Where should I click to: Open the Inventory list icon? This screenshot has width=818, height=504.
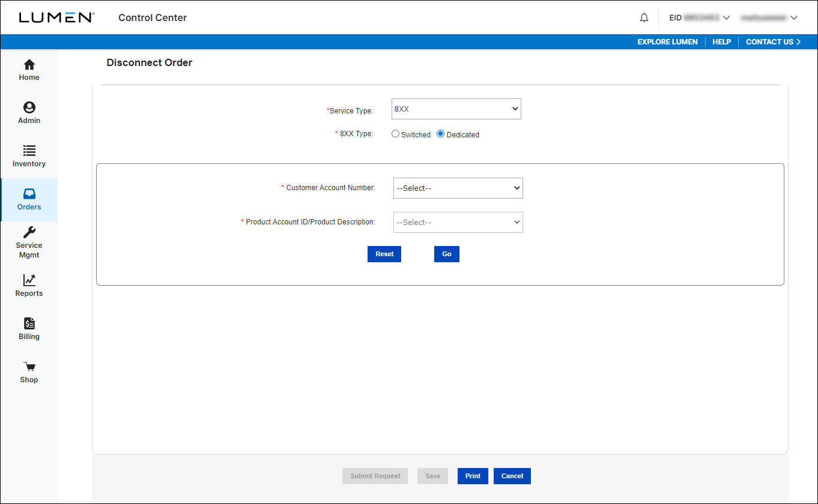[x=29, y=151]
